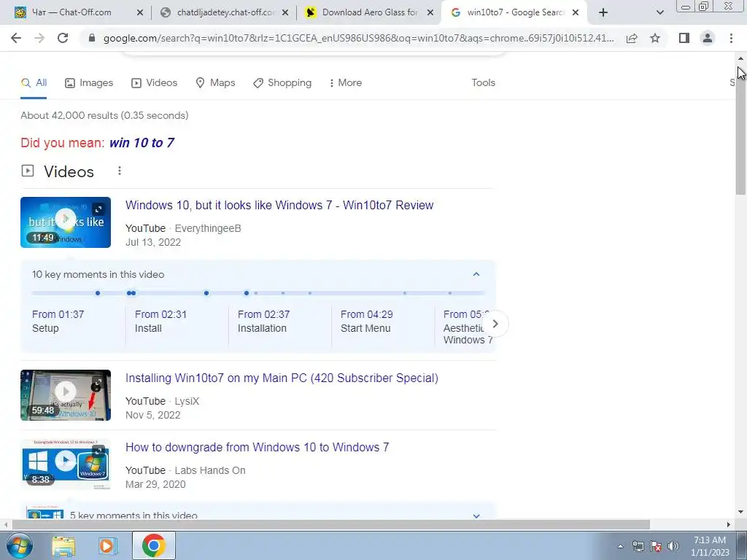This screenshot has width=747, height=560.
Task: Open Installing Win10to7 on Main PC link
Action: pos(282,378)
